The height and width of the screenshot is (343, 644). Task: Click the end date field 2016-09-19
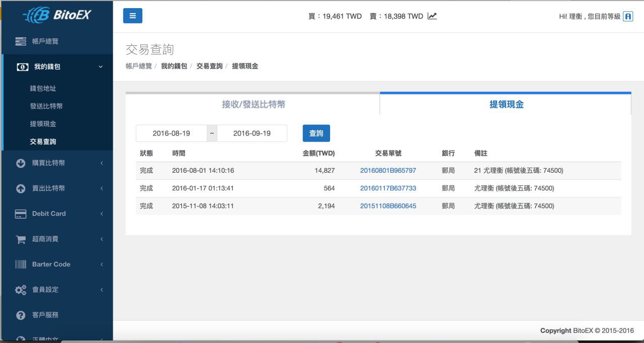coord(252,133)
